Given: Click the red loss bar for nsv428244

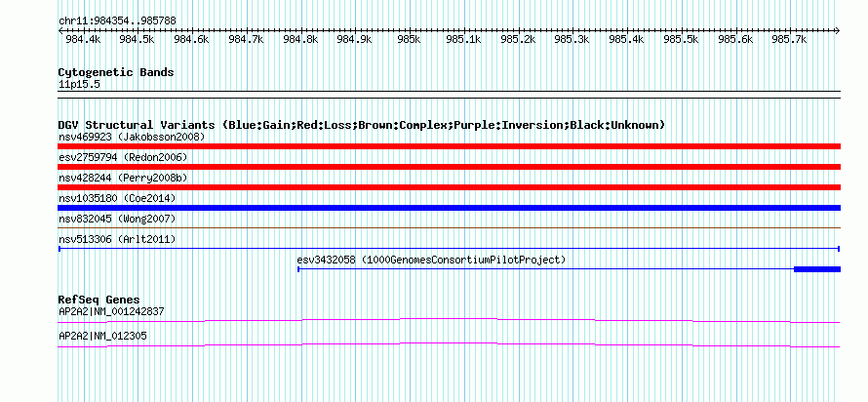Looking at the screenshot, I should coord(449,187).
